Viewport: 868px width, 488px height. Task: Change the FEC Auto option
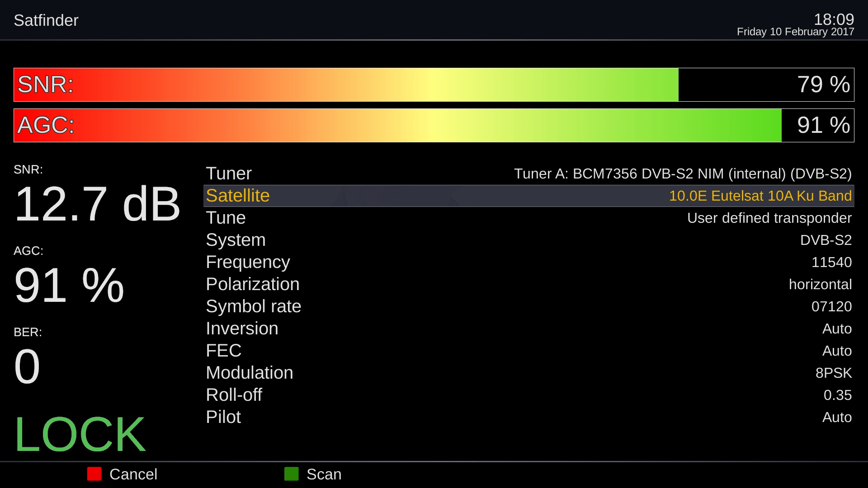(x=836, y=351)
